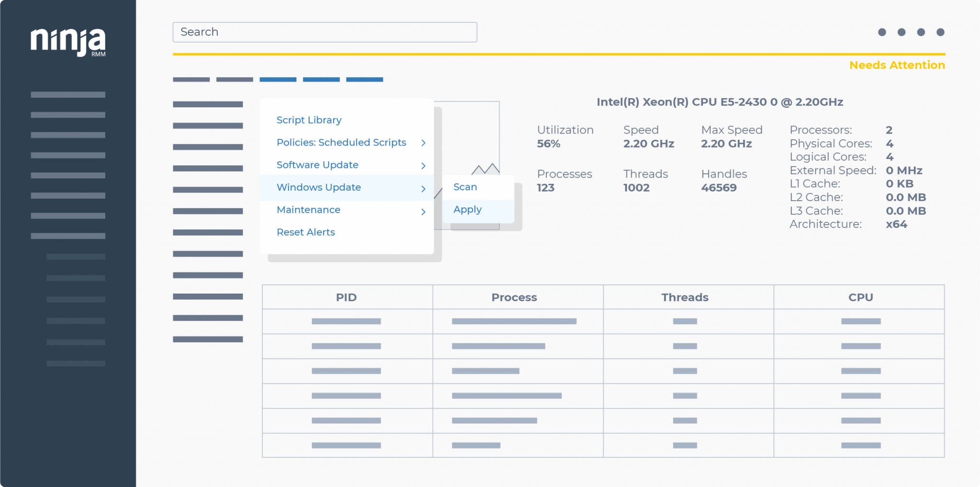Open the Script Library

coord(309,120)
